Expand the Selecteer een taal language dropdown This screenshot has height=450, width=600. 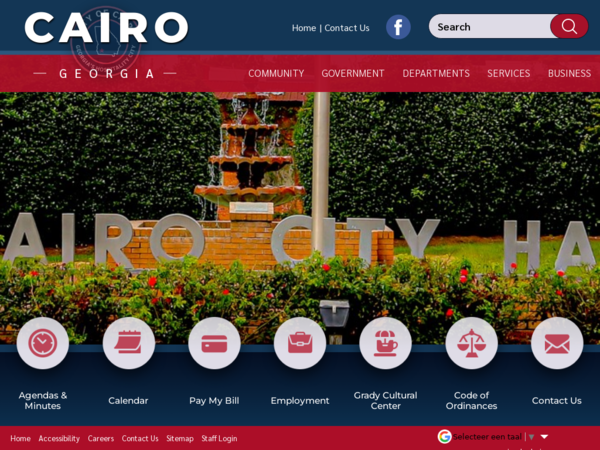click(493, 437)
